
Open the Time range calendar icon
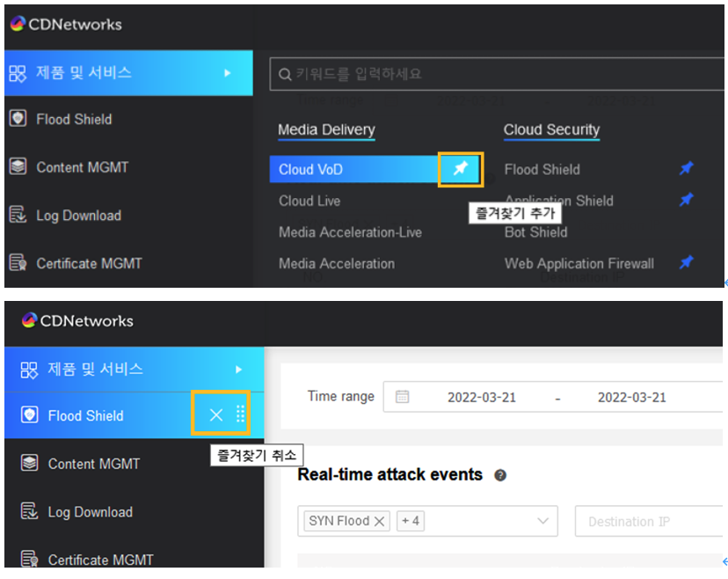402,397
